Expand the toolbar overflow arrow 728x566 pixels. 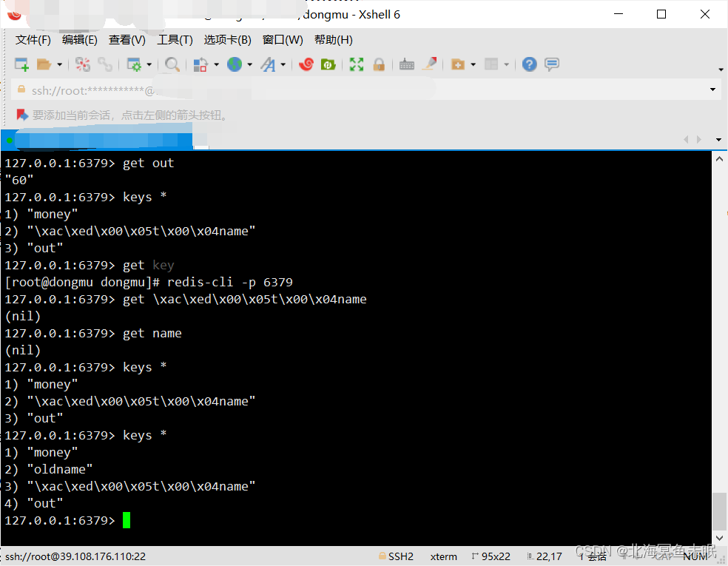point(721,70)
